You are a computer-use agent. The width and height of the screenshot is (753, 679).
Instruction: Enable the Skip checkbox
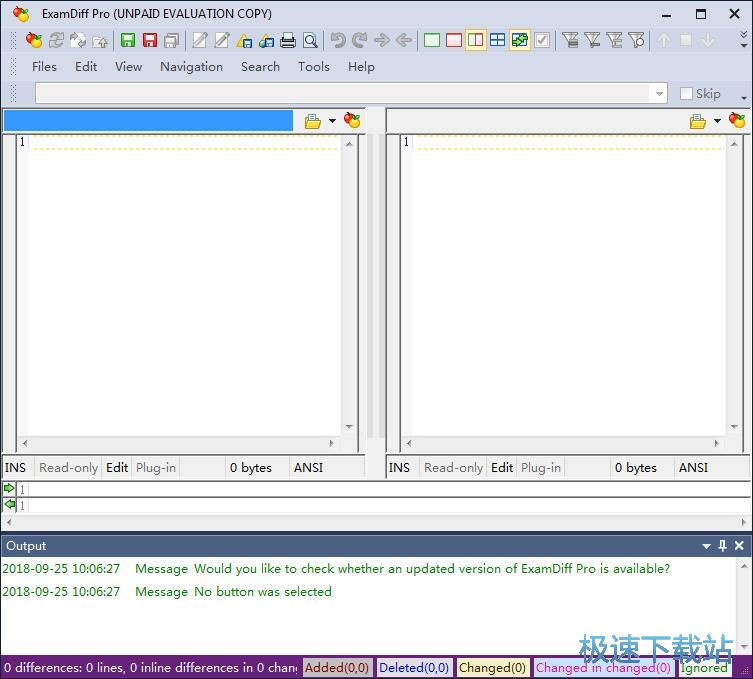[687, 93]
